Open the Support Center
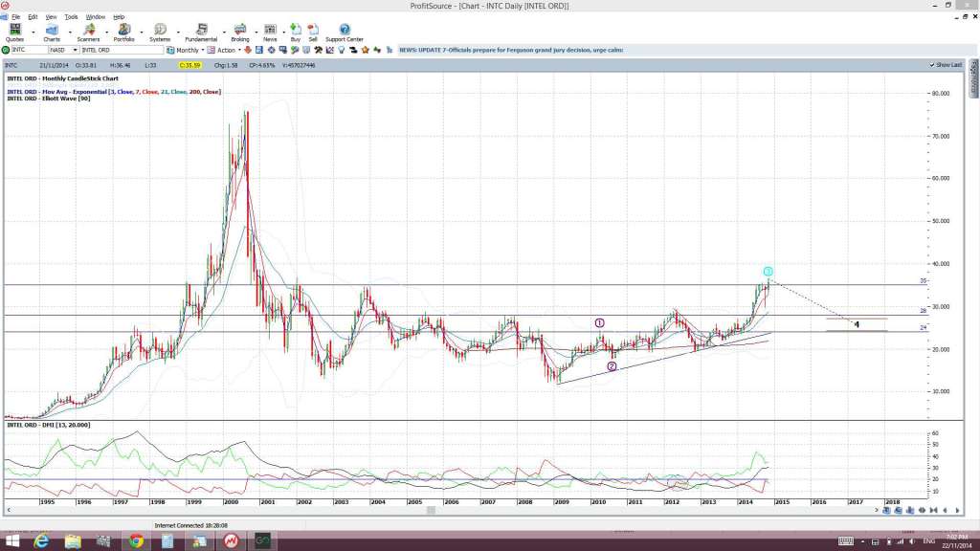 [345, 33]
